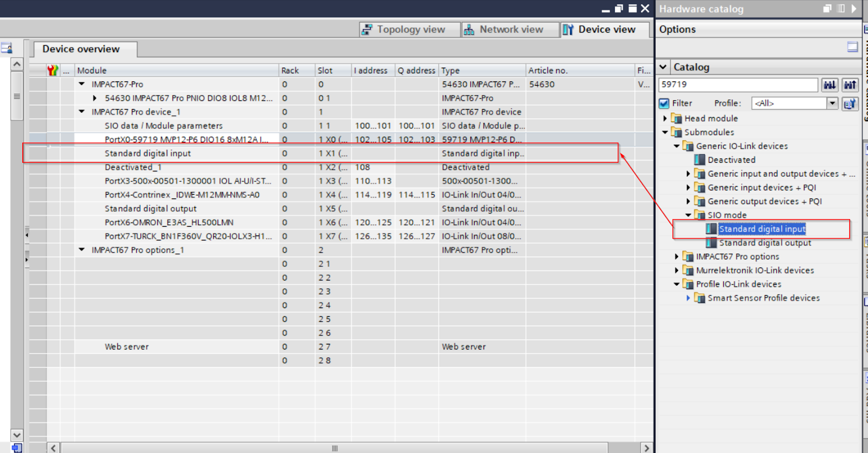The image size is (868, 453).
Task: Collapse the Catalog section chevron
Action: (663, 67)
